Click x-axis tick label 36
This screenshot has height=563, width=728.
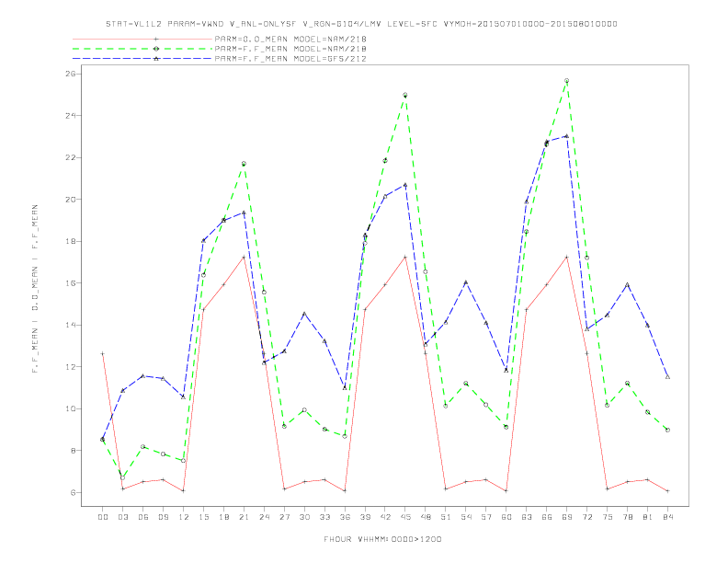click(x=345, y=517)
